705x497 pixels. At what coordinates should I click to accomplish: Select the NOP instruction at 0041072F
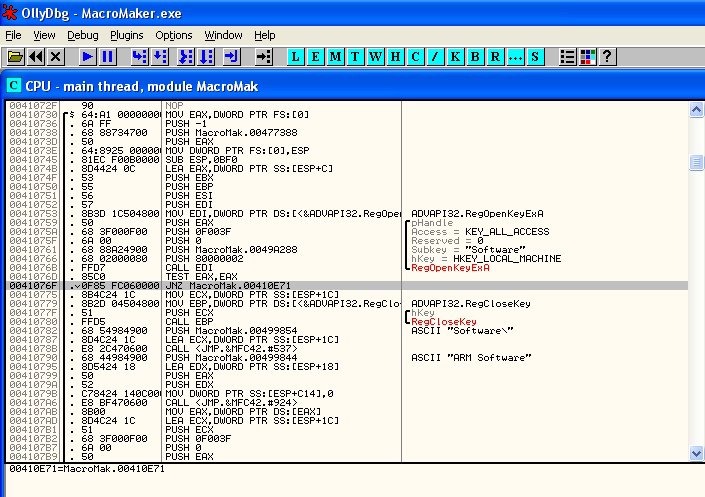174,106
